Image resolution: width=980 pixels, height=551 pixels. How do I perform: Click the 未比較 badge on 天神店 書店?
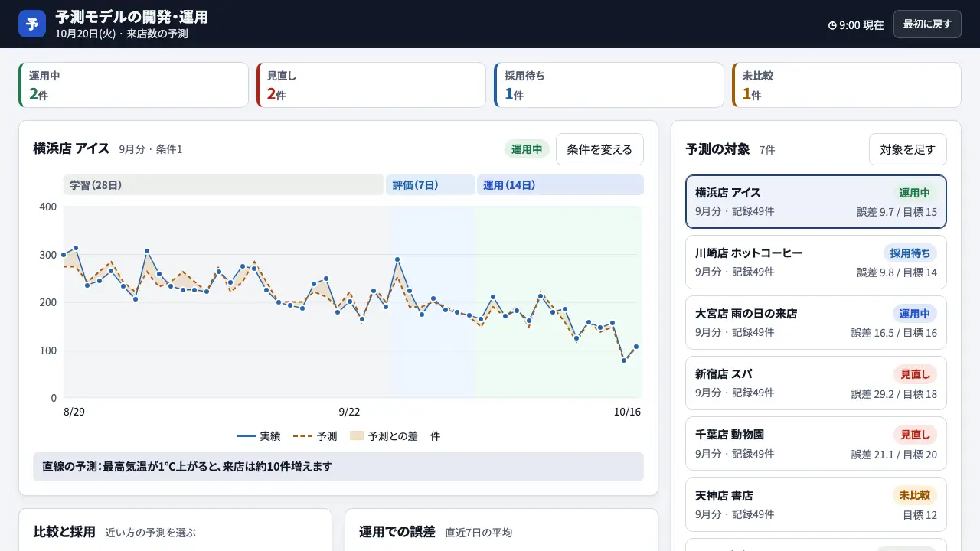[x=915, y=495]
